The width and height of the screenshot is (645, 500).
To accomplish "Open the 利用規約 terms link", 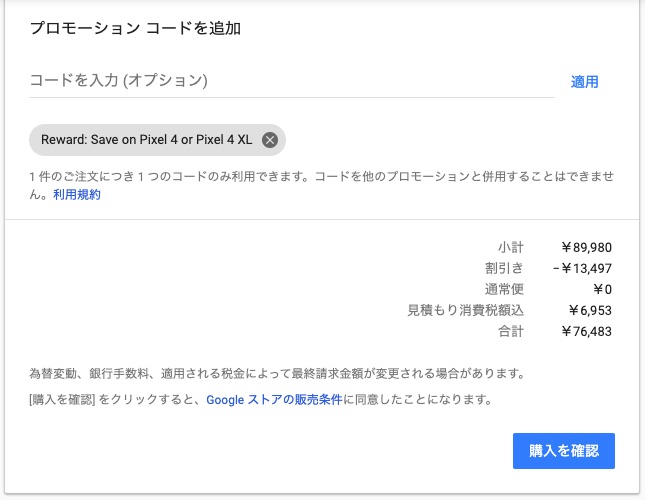I will click(x=77, y=195).
